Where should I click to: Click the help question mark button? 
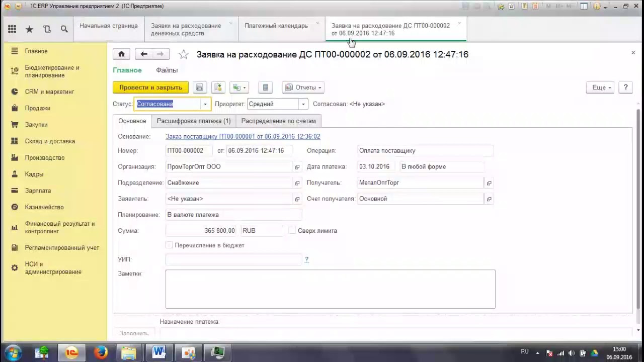pos(625,87)
